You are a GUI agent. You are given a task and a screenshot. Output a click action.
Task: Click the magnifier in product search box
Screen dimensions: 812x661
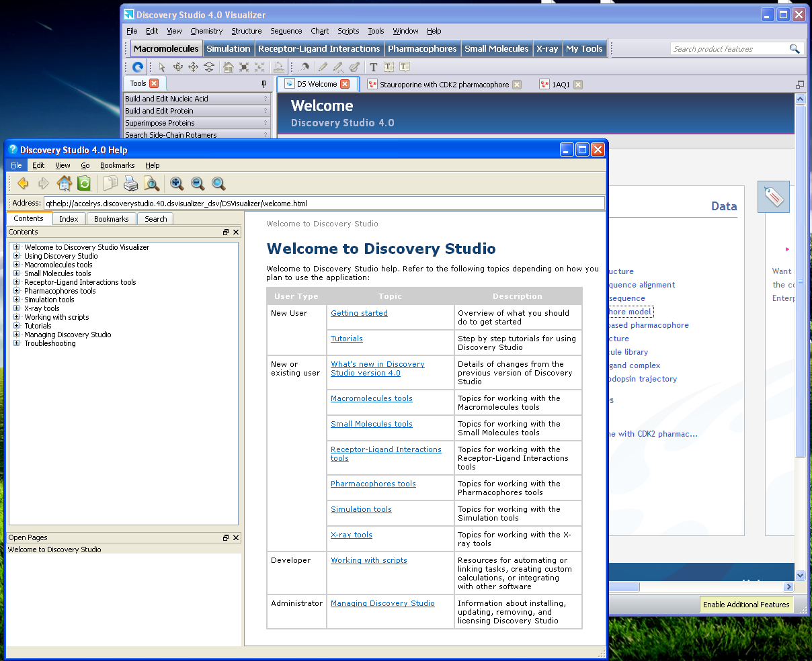[795, 48]
